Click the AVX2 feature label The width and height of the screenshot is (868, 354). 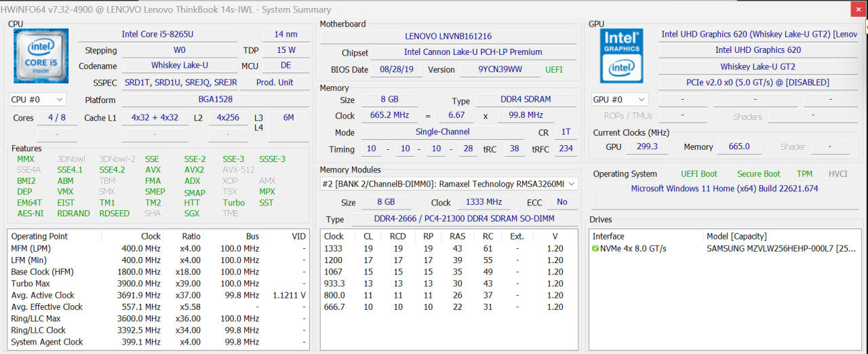[x=194, y=170]
